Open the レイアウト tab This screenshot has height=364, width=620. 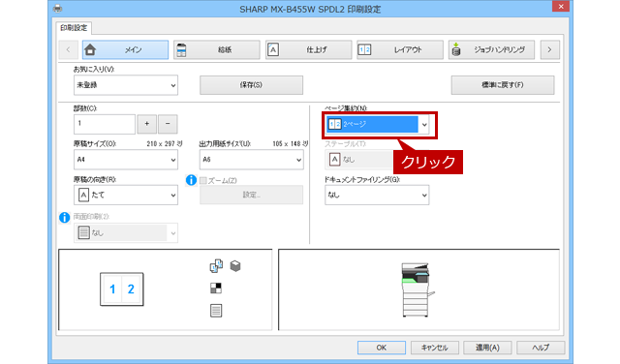pyautogui.click(x=400, y=49)
